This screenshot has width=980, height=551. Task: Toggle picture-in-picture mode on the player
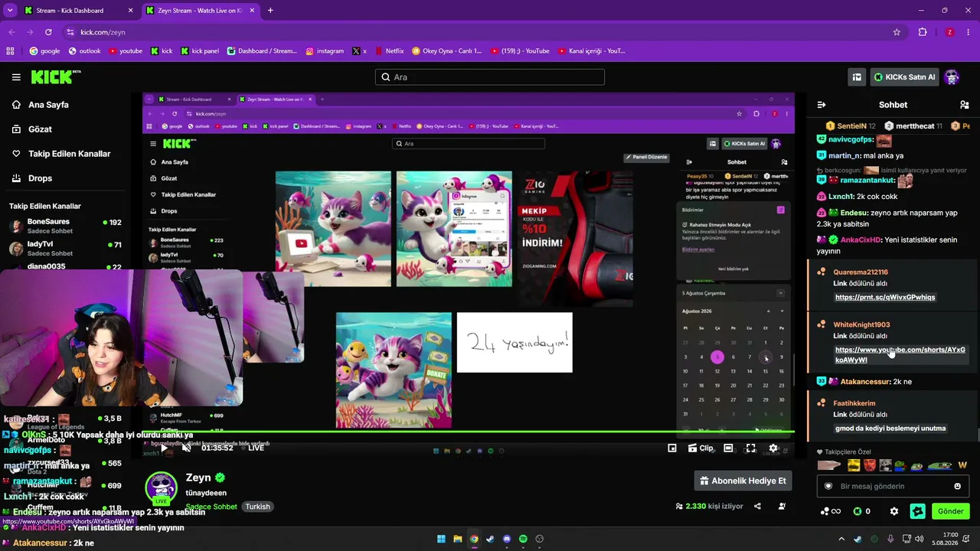coord(672,448)
